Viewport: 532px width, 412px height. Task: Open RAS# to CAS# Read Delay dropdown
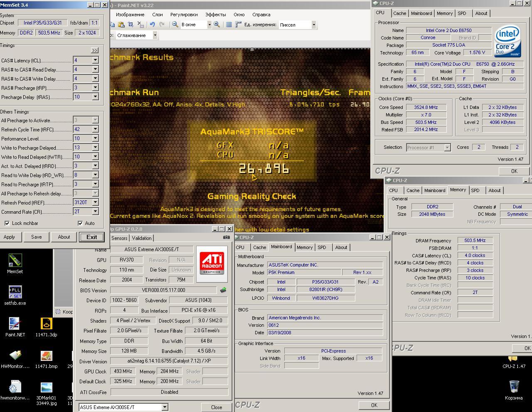point(95,69)
